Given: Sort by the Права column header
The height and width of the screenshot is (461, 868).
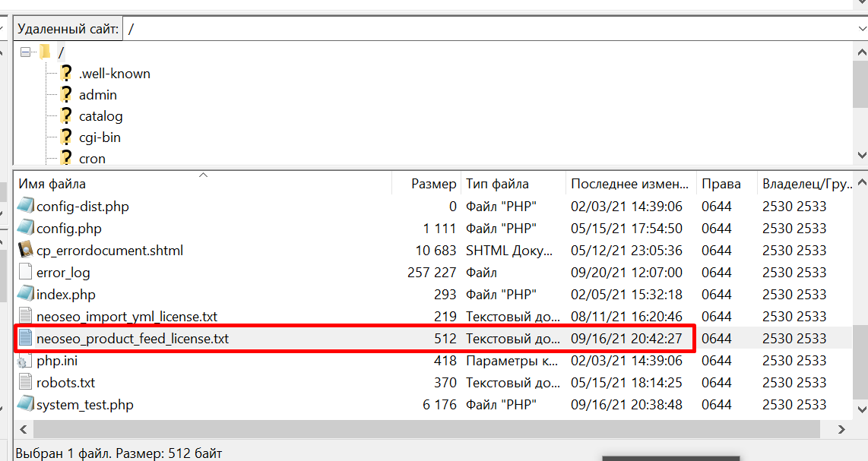Looking at the screenshot, I should click(x=727, y=184).
